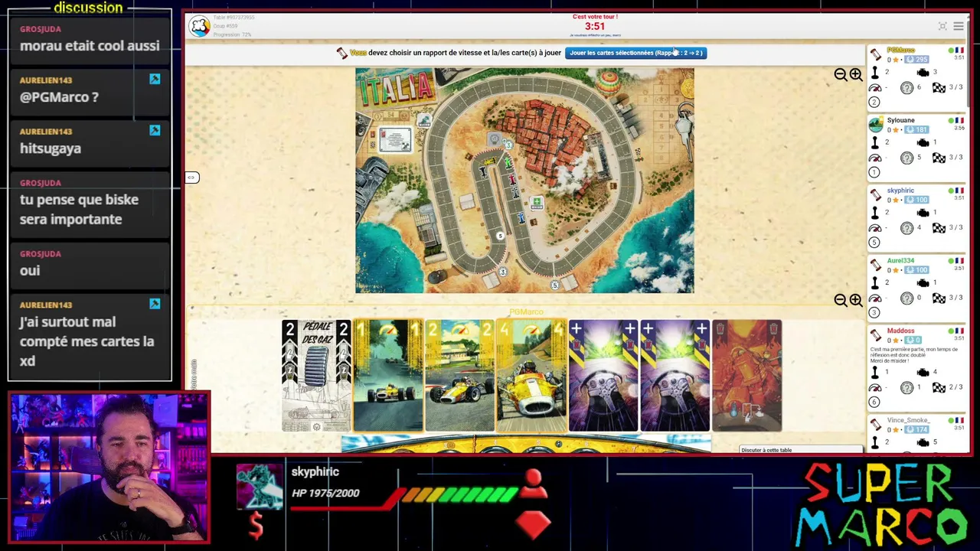Click Sylouane's turn order number 1
Viewport: 980px width, 551px height.
[874, 172]
